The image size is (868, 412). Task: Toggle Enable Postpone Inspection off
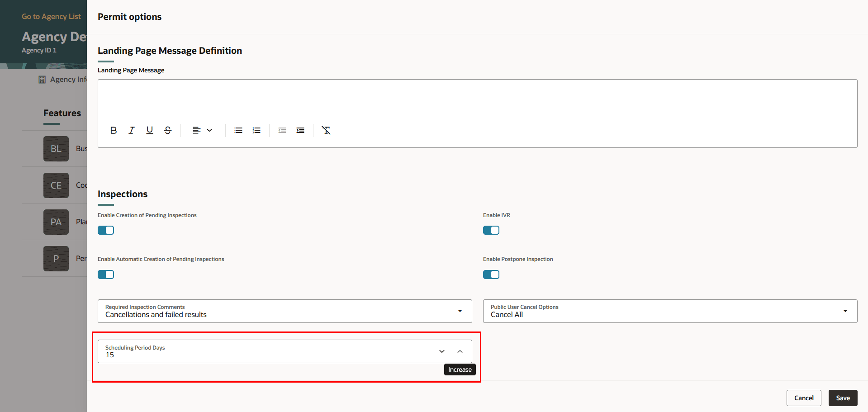point(491,275)
